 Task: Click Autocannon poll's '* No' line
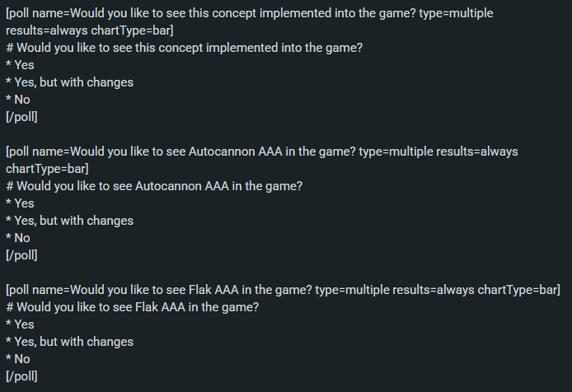[18, 238]
